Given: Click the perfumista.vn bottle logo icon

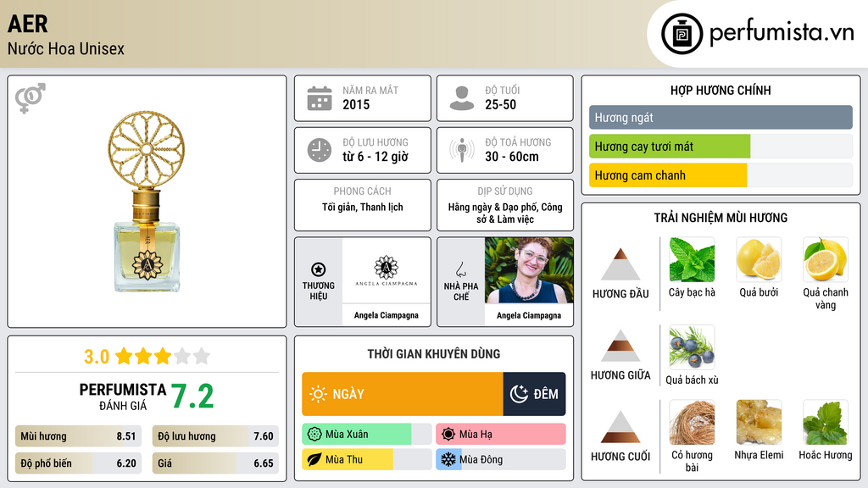Looking at the screenshot, I should 682,34.
